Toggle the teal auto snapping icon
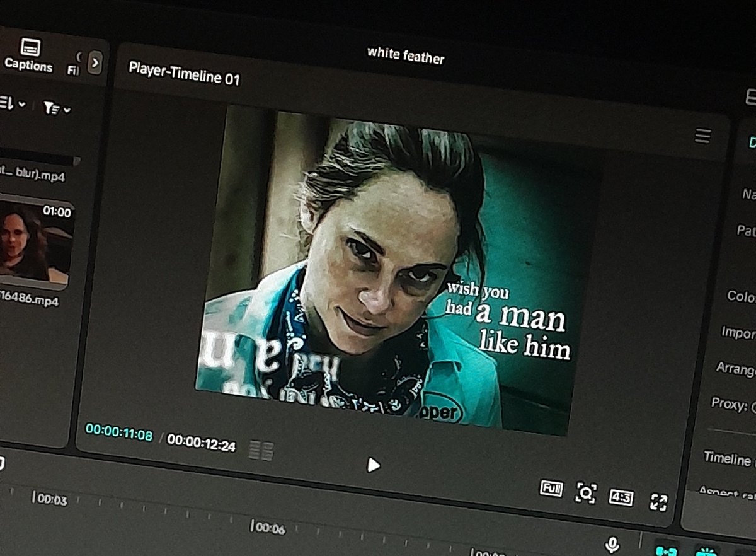756x556 pixels. tap(707, 551)
